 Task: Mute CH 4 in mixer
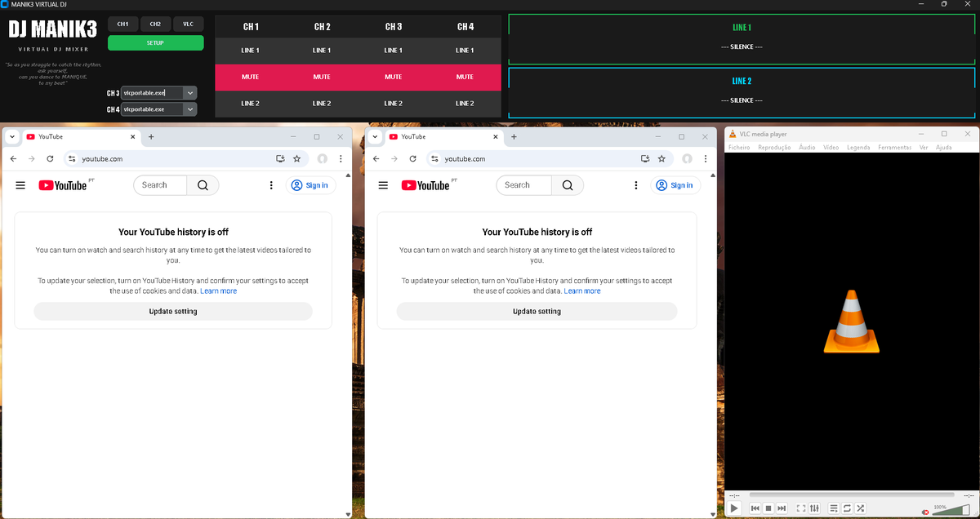[465, 77]
